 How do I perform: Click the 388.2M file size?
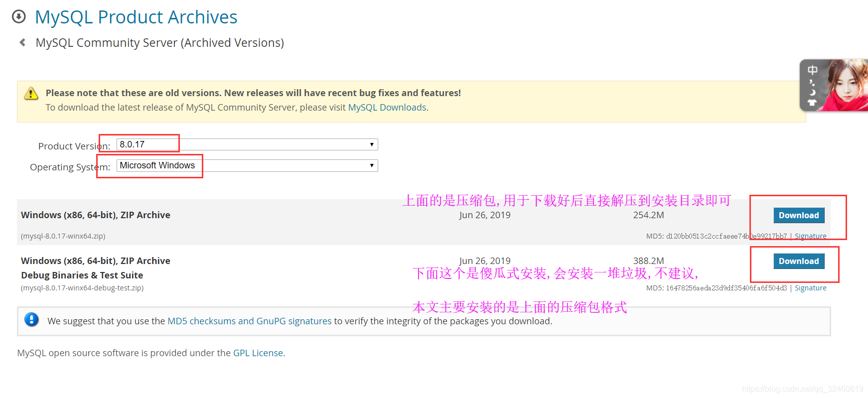tap(648, 261)
